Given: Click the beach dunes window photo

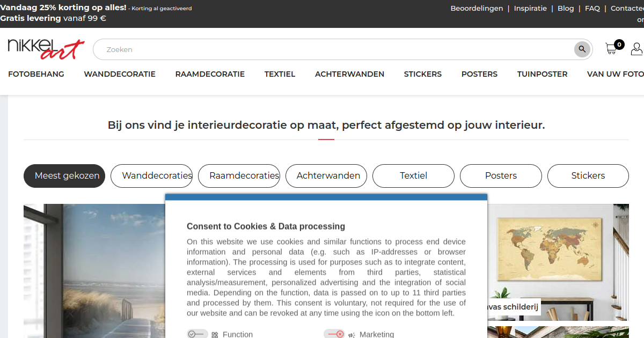Looking at the screenshot, I should tap(94, 271).
